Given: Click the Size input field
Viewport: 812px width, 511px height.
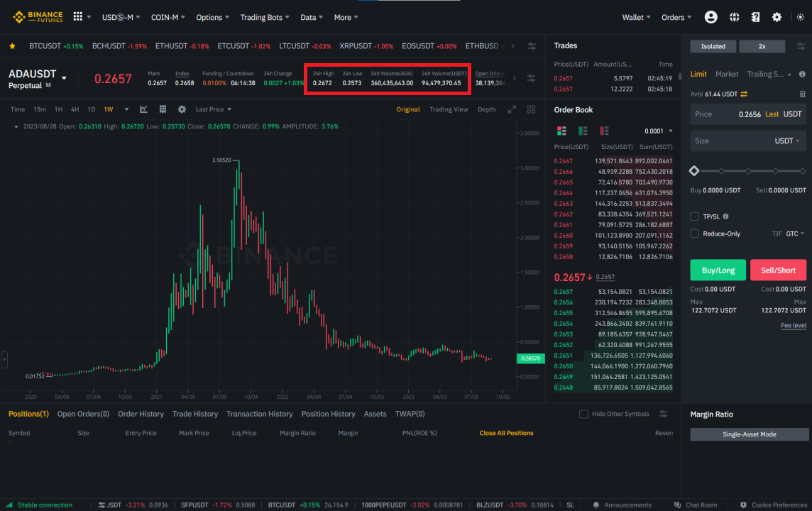Looking at the screenshot, I should 748,141.
